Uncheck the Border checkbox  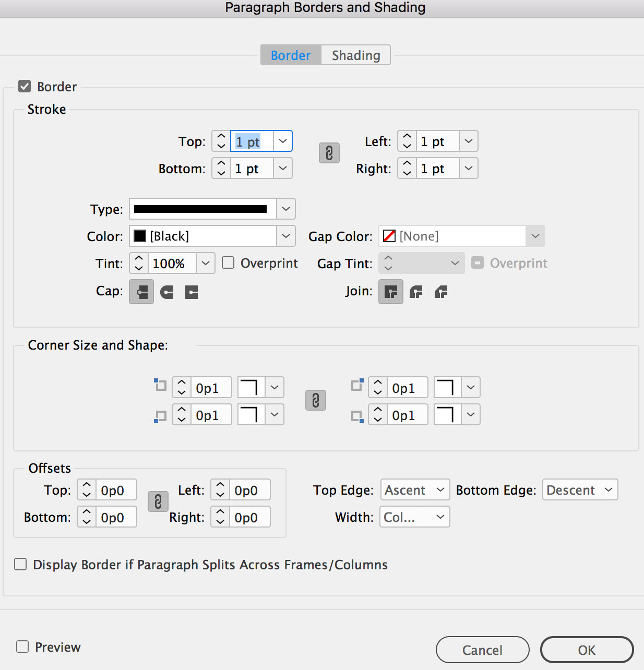point(25,86)
